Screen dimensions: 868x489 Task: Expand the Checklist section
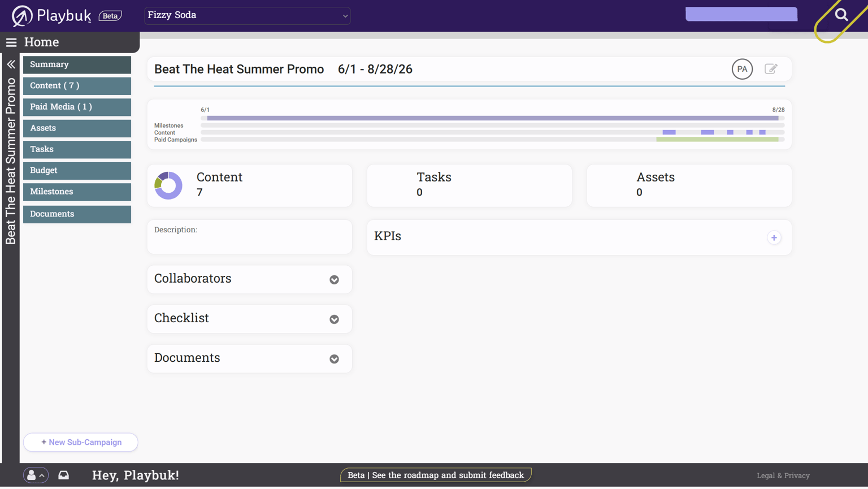(x=334, y=319)
